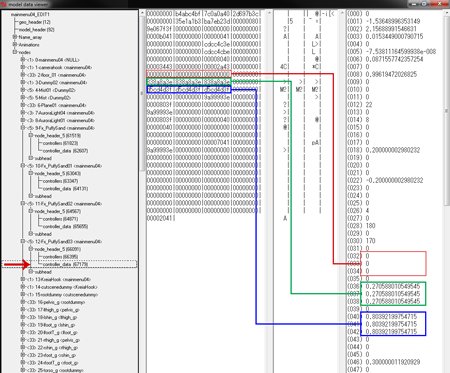Expand the 1-camerahook node
The height and width of the screenshot is (373, 450).
point(23,67)
